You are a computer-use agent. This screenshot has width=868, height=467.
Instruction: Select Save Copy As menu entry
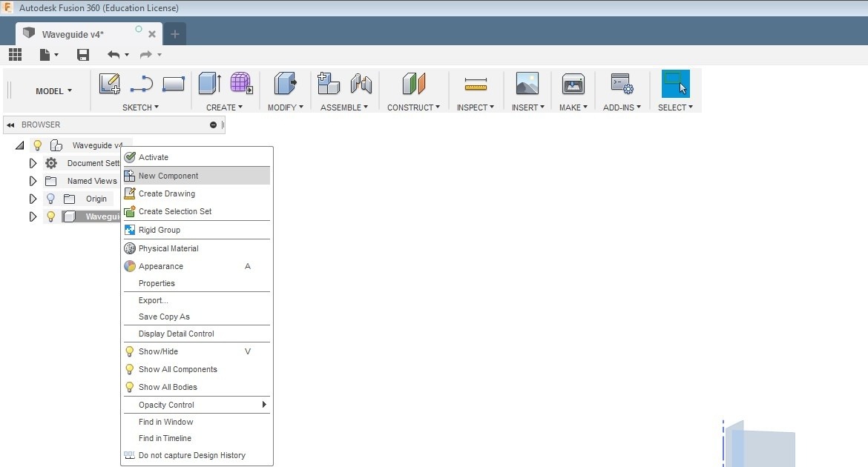pyautogui.click(x=197, y=317)
